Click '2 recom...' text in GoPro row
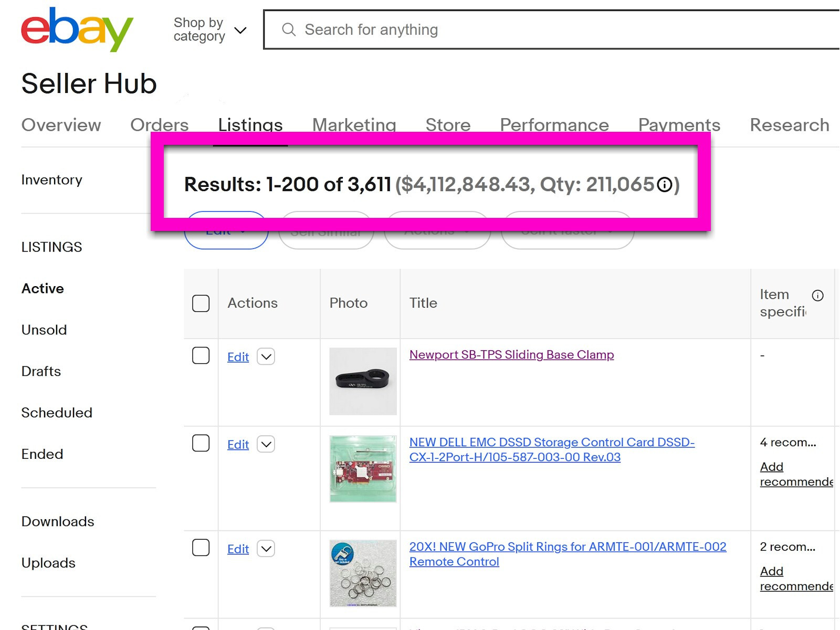The height and width of the screenshot is (630, 840). coord(787,547)
